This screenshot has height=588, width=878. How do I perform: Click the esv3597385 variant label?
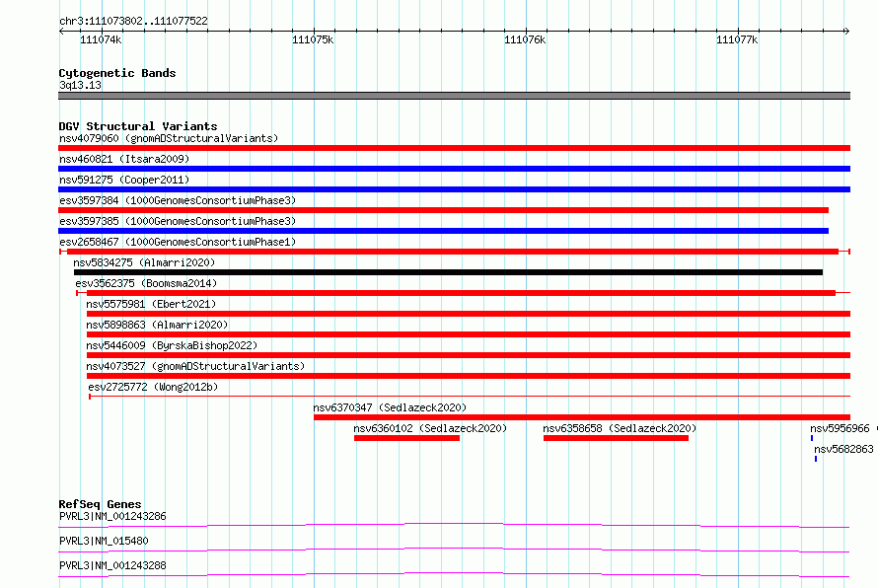pos(178,221)
